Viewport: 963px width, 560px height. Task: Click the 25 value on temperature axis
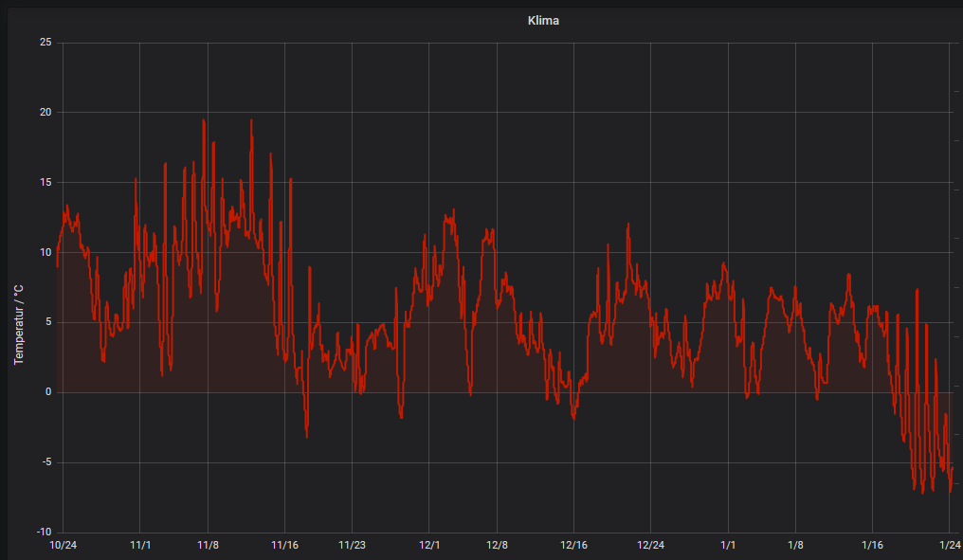coord(45,43)
